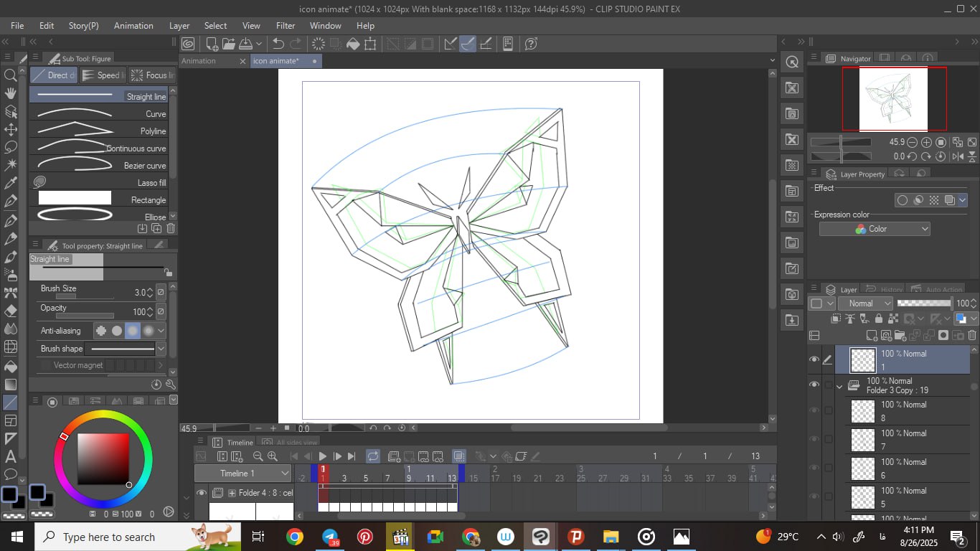Hide the Folder 3 Copy layer folder
This screenshot has height=551, width=980.
(814, 385)
